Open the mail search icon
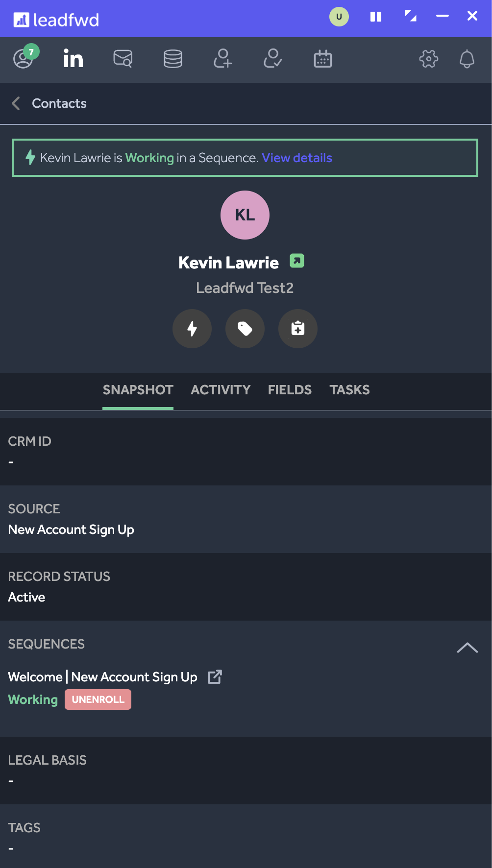This screenshot has height=868, width=492. point(123,59)
